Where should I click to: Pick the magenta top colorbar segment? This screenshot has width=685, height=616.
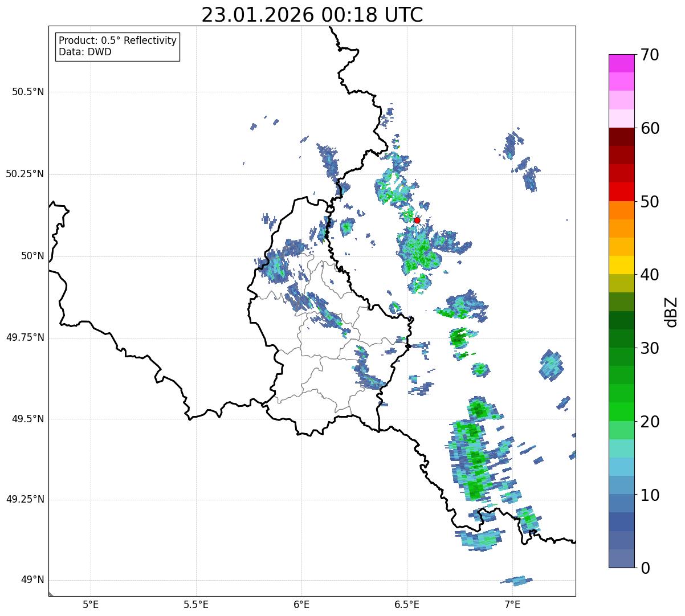[x=622, y=63]
